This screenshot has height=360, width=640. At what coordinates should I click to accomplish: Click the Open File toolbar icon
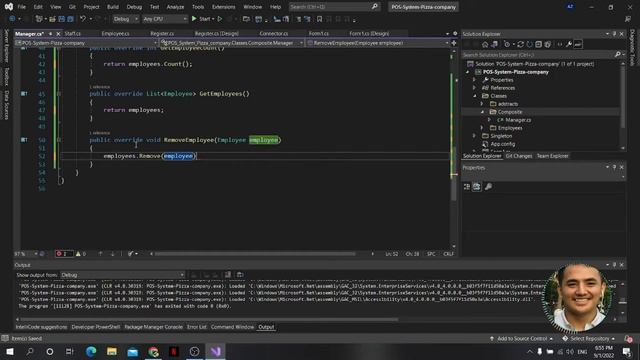tap(52, 19)
